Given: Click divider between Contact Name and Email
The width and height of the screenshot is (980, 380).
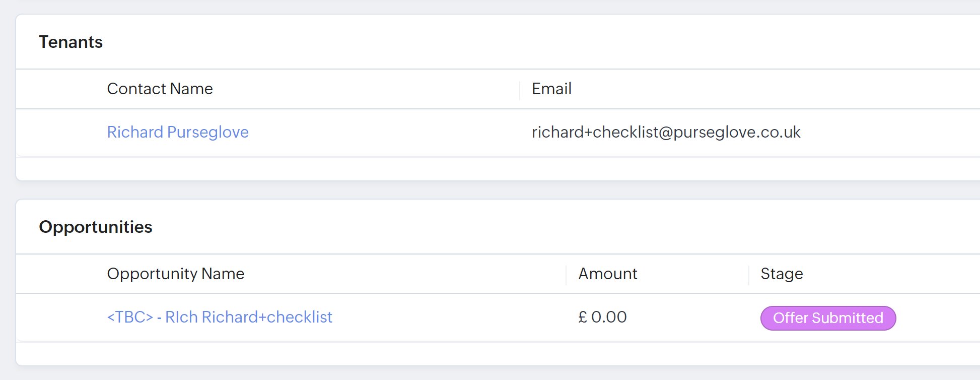Looking at the screenshot, I should click(x=520, y=90).
